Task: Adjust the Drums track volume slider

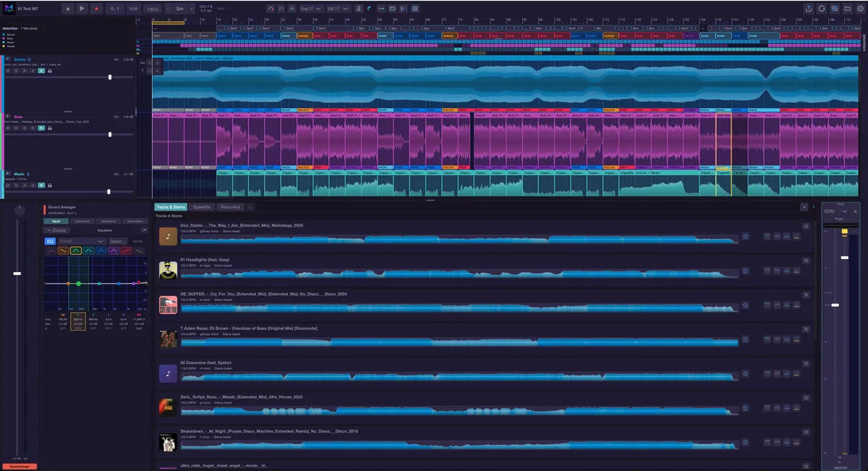Action: 110,77
